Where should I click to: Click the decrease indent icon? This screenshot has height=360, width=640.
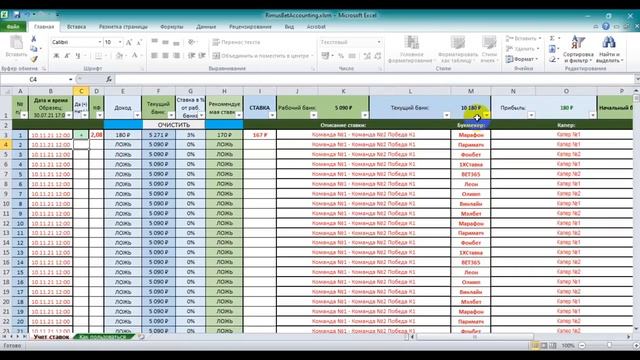pyautogui.click(x=191, y=56)
